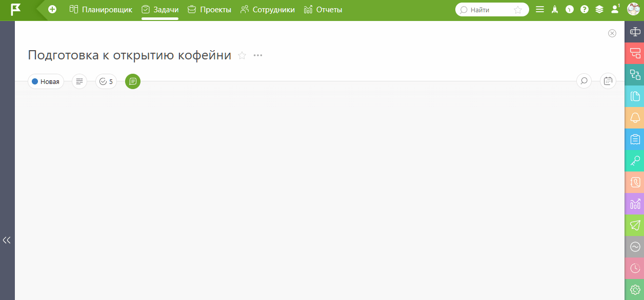Viewport: 644px width, 300px height.
Task: Click the plus icon to add new item
Action: tap(52, 10)
